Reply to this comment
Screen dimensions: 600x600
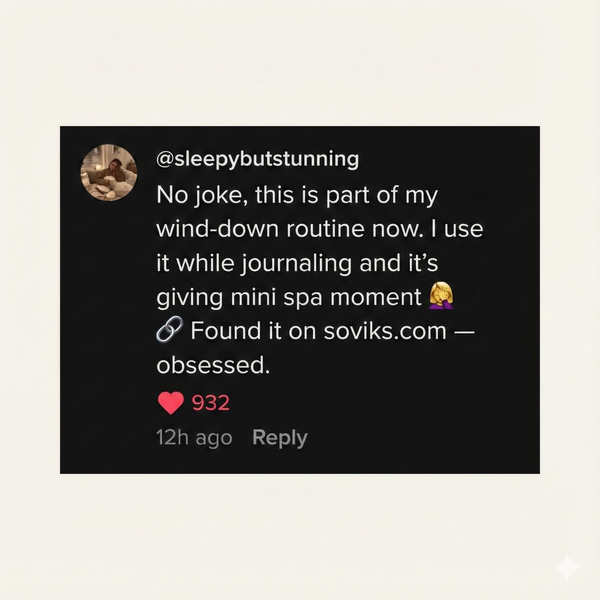coord(279,438)
